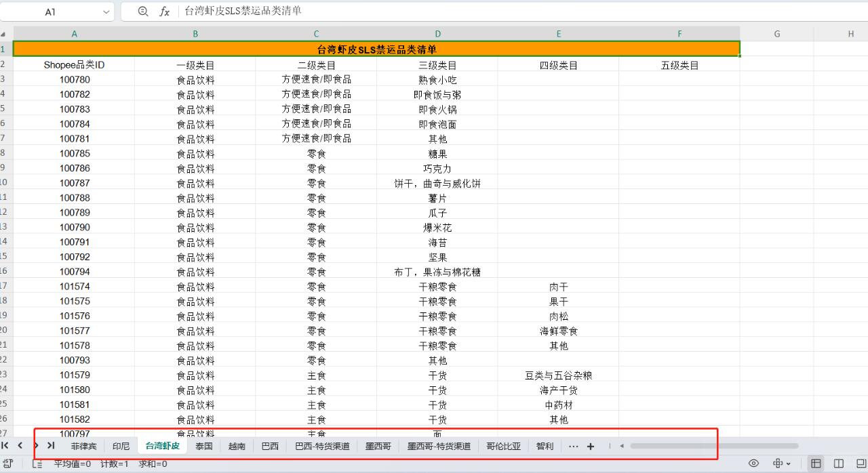Click the 二级类目 header cell

316,65
